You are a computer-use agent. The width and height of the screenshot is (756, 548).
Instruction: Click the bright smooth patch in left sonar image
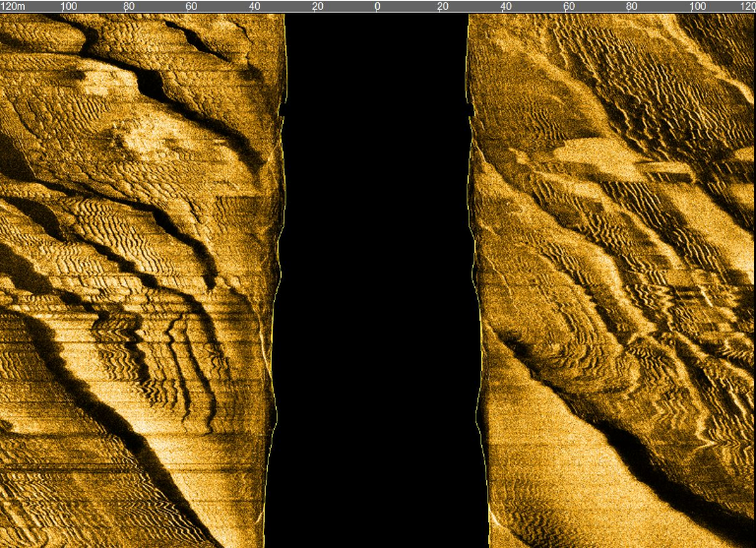pyautogui.click(x=148, y=136)
